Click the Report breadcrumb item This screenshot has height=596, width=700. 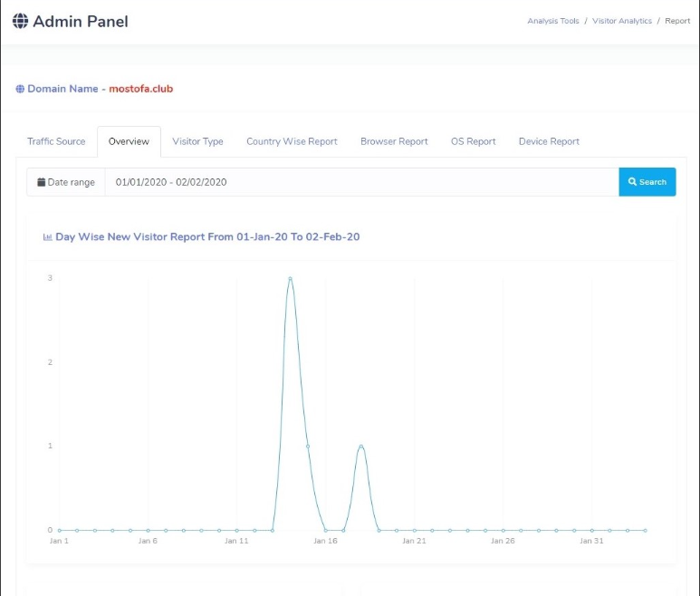677,21
